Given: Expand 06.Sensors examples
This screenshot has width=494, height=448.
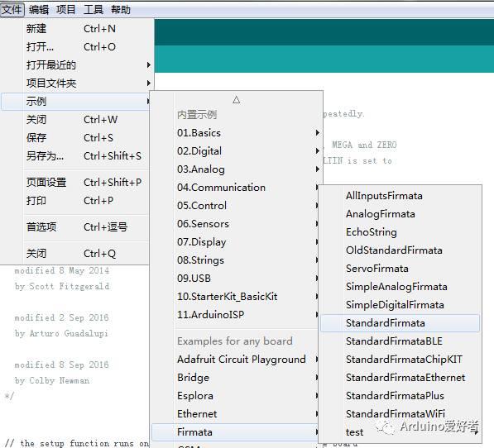Looking at the screenshot, I should click(235, 224).
